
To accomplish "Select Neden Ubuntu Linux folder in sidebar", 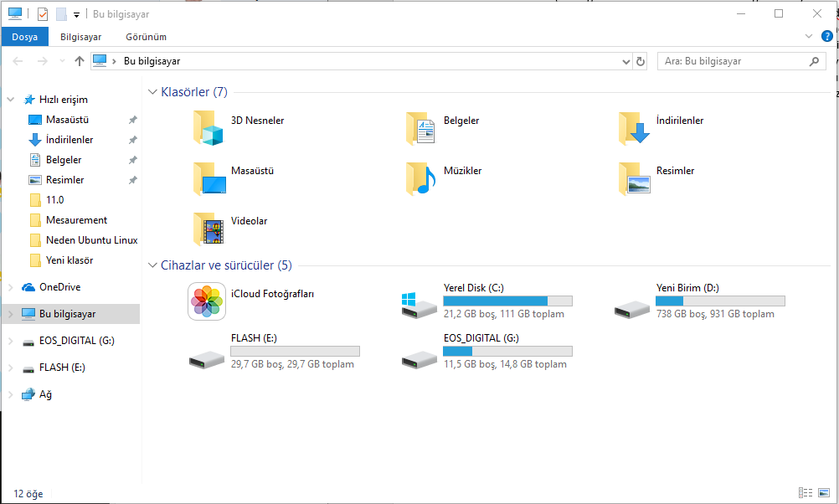I will click(x=91, y=240).
